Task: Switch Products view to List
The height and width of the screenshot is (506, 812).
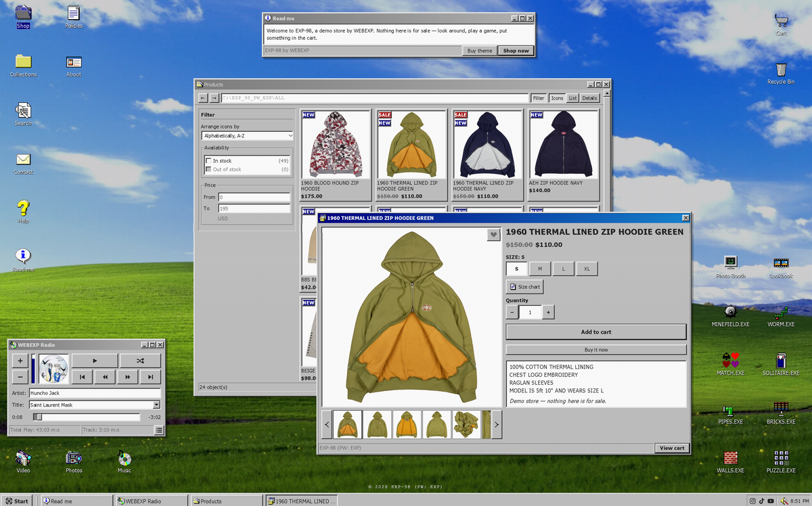Action: click(572, 98)
